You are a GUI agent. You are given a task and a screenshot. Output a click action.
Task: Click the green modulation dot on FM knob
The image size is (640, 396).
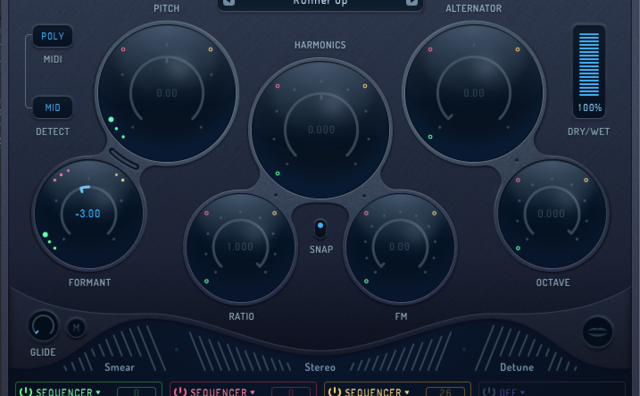click(x=366, y=281)
